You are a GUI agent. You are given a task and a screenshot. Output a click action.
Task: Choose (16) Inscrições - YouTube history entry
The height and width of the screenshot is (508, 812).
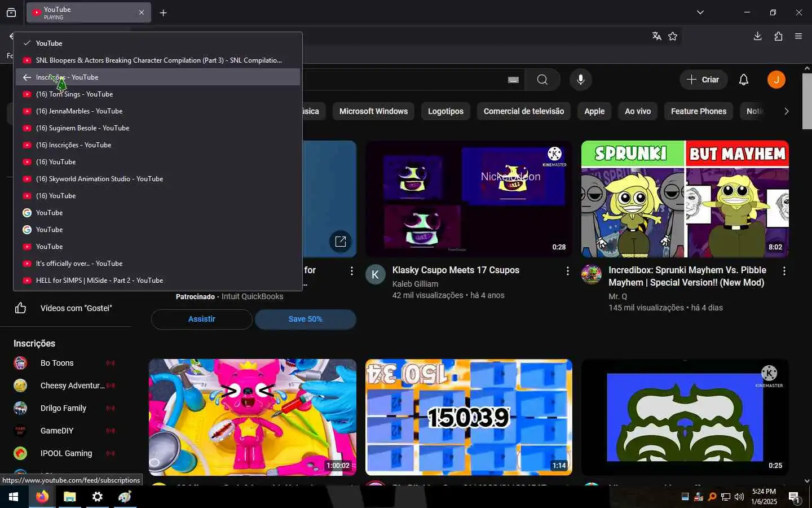click(x=158, y=145)
